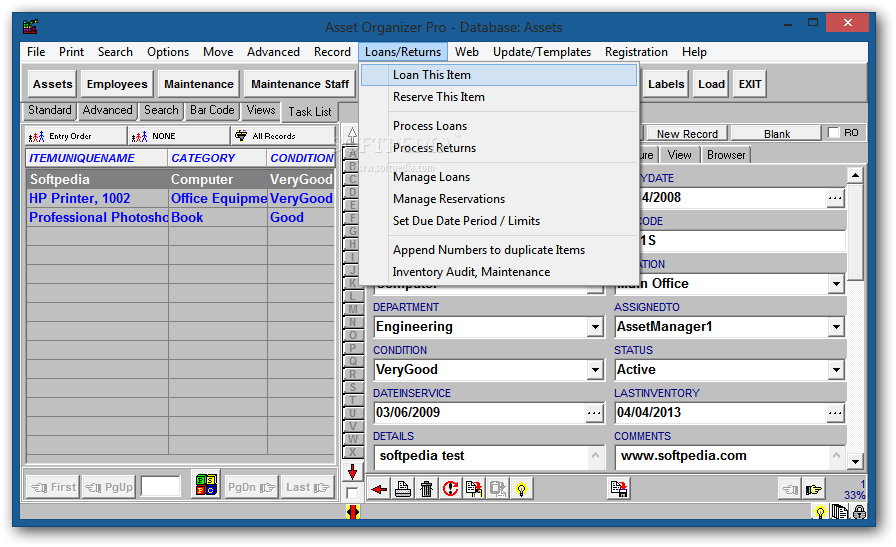Click the red back arrow icon
Screen dimensions: 896x547
coord(378,489)
